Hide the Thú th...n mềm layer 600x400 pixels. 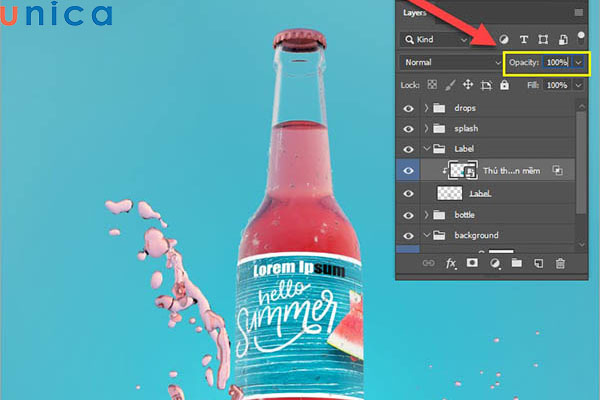click(408, 171)
